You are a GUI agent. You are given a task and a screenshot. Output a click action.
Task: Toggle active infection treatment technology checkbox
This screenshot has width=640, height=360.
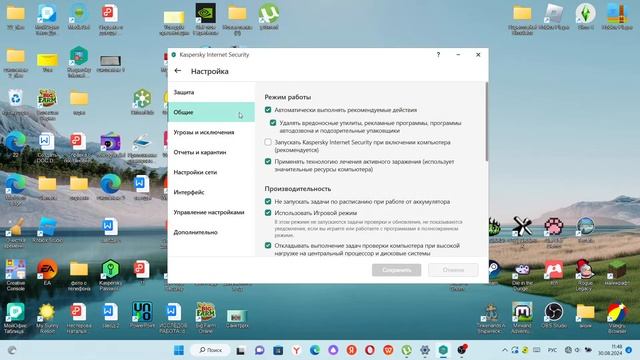268,161
